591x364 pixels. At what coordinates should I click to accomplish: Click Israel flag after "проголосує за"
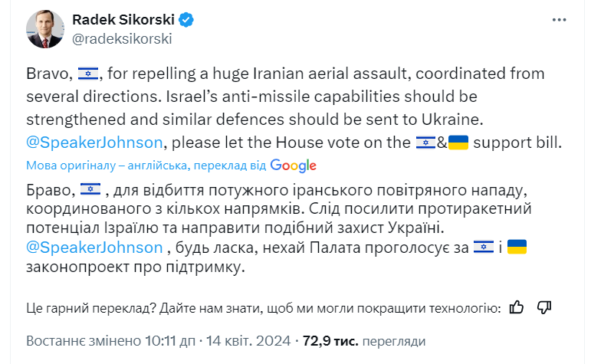[x=483, y=247]
